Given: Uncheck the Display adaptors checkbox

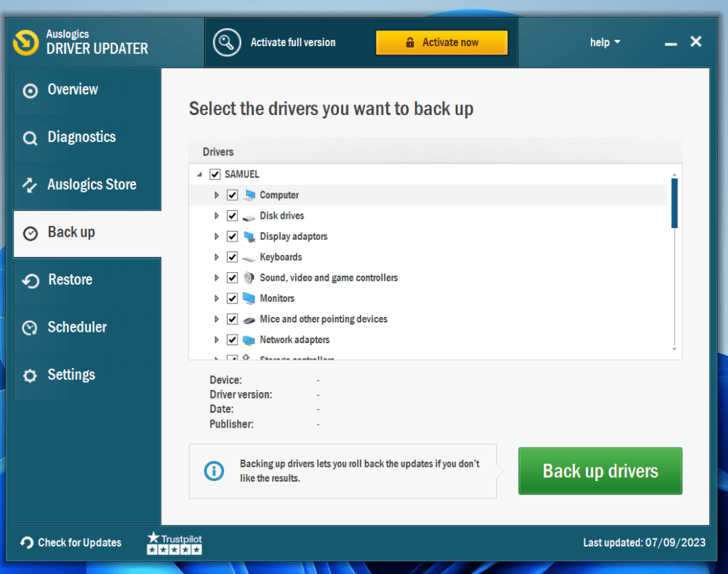Looking at the screenshot, I should (x=232, y=236).
